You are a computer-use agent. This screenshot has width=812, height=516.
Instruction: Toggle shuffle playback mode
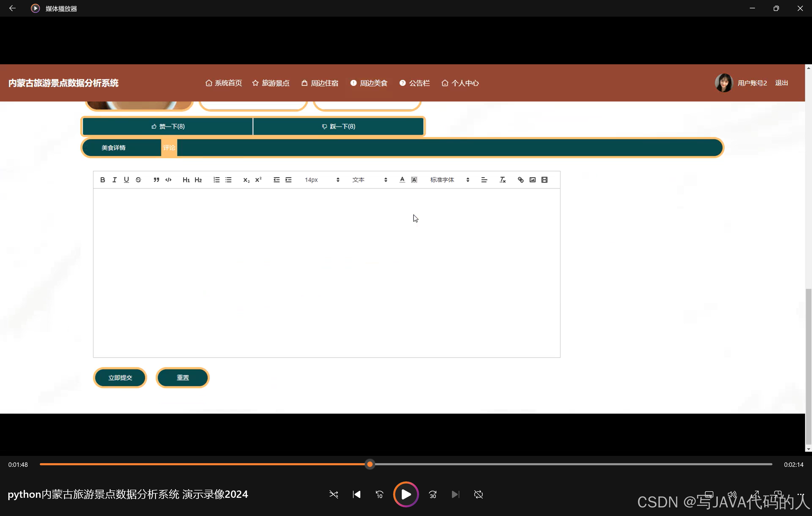(333, 494)
